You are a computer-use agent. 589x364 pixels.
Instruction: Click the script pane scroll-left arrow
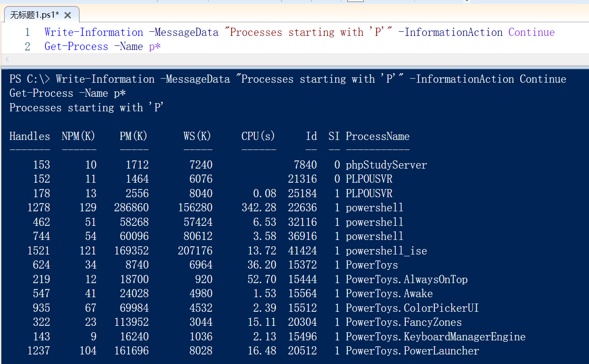[6, 60]
